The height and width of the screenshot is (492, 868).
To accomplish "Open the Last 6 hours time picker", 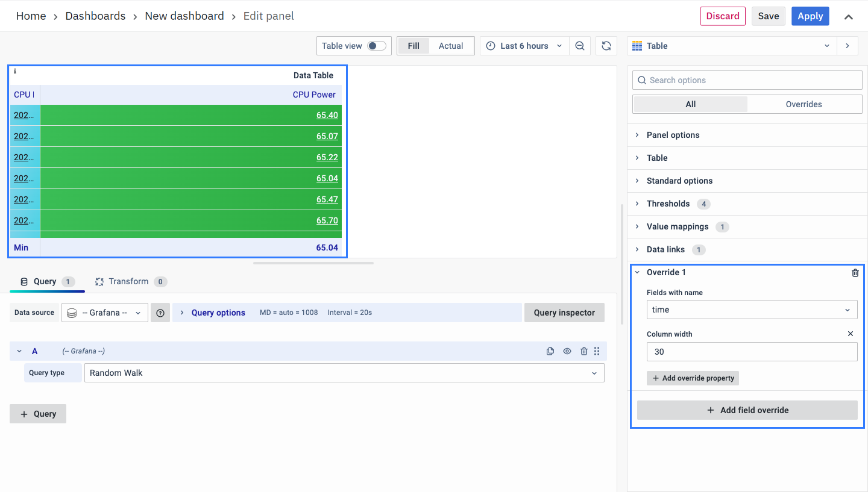I will point(524,46).
